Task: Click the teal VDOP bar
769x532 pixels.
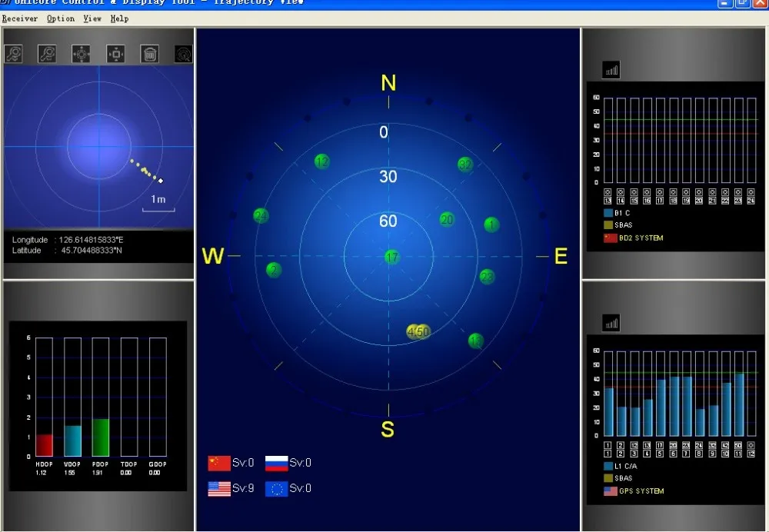Action: pyautogui.click(x=72, y=441)
